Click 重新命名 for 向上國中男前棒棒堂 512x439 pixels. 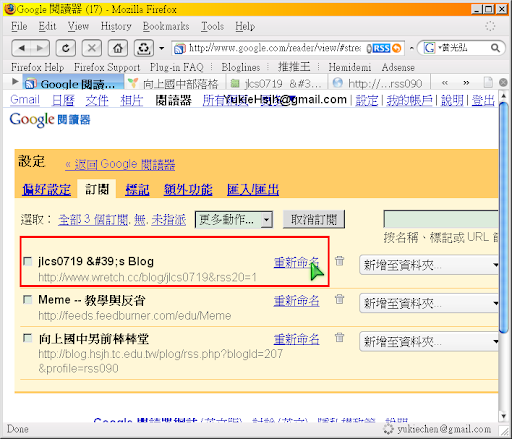click(x=296, y=339)
